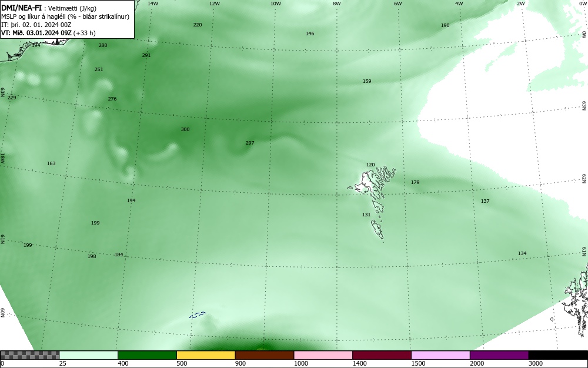Click the map value "229"
Screen dimensions: 588x368
[12, 98]
